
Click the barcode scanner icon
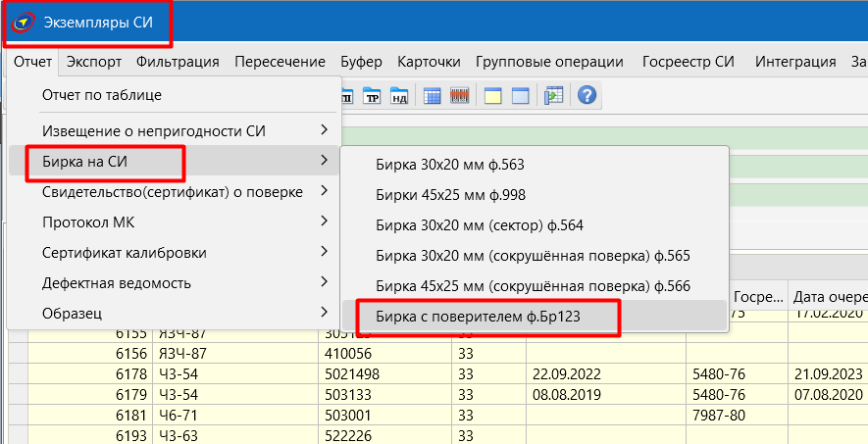pos(459,96)
